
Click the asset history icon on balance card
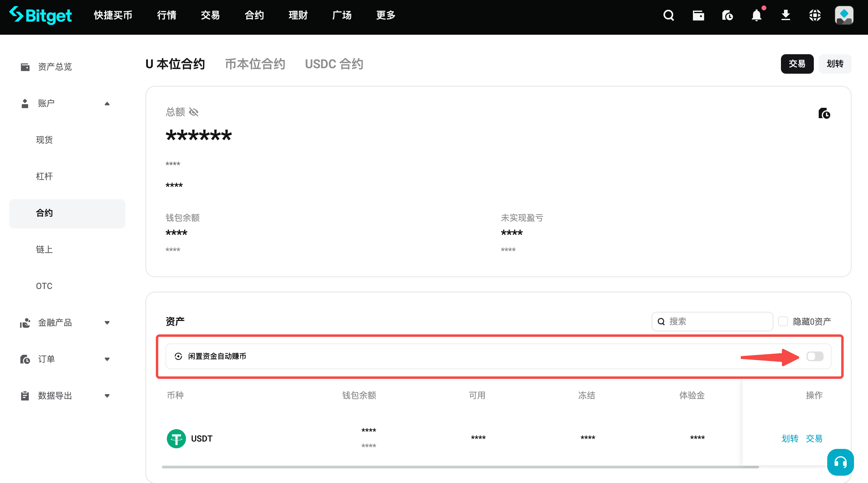(824, 113)
